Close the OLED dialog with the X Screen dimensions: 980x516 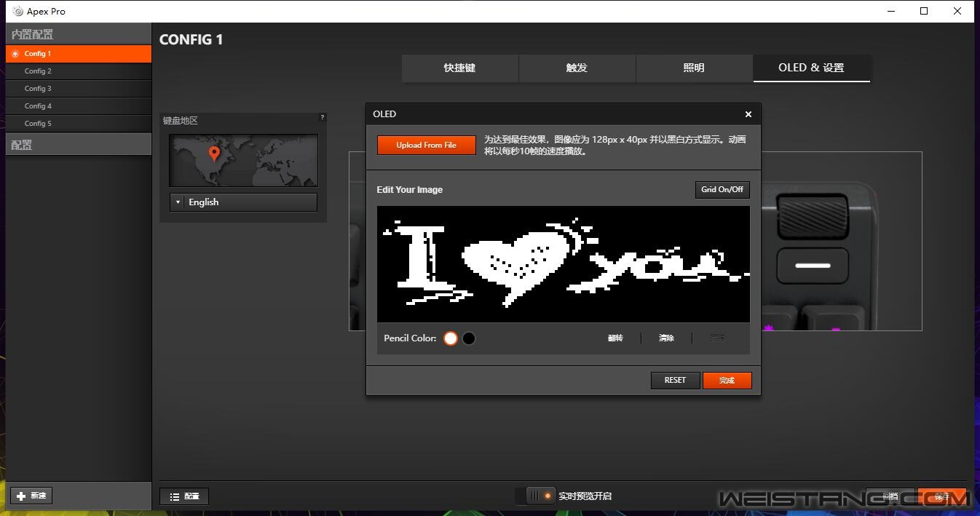click(x=748, y=114)
